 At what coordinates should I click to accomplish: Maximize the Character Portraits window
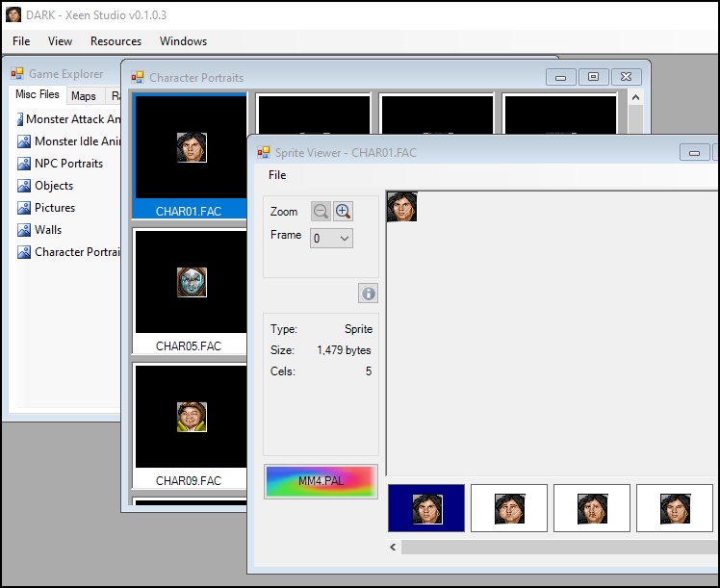pyautogui.click(x=593, y=77)
